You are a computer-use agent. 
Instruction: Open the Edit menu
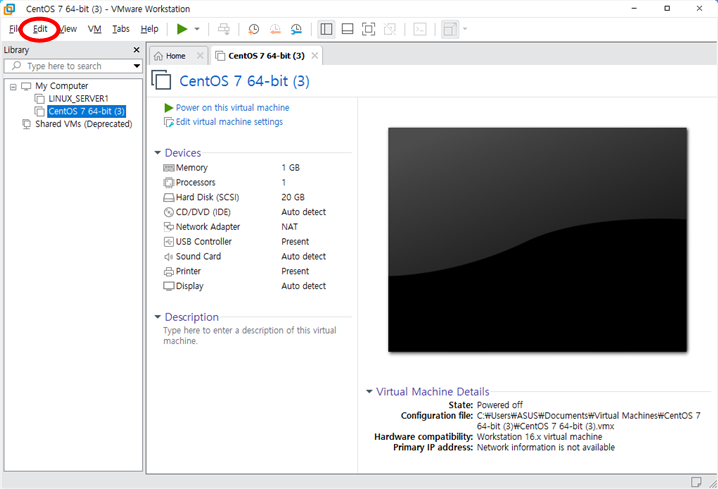[40, 29]
